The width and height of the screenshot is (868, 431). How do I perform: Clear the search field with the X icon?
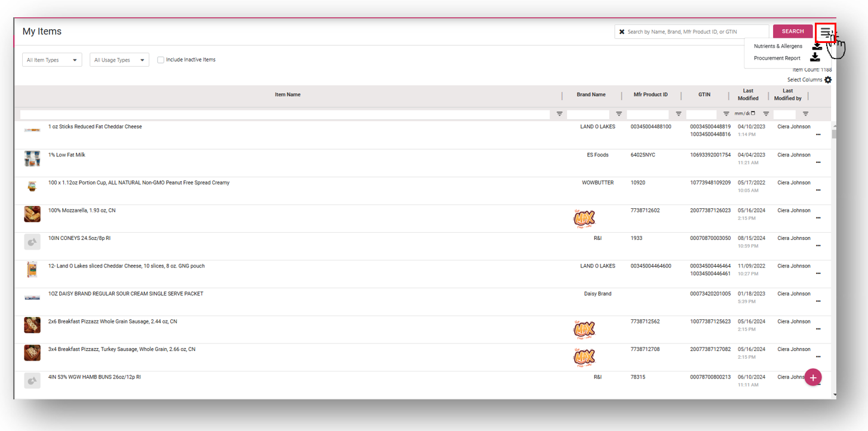coord(622,32)
